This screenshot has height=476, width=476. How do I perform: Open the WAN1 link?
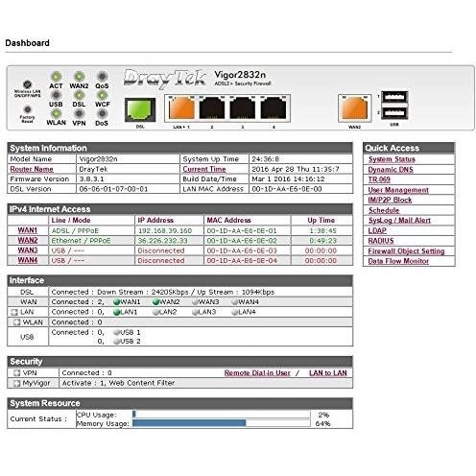(28, 230)
